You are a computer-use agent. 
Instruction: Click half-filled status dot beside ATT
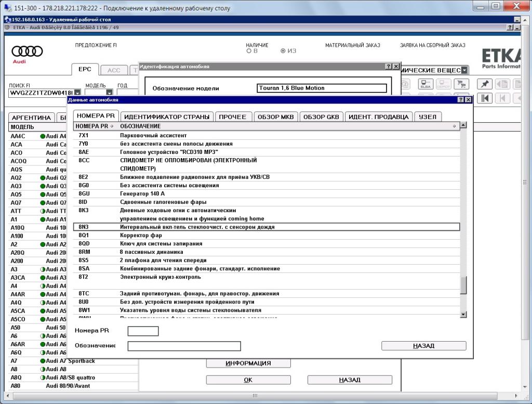click(43, 211)
